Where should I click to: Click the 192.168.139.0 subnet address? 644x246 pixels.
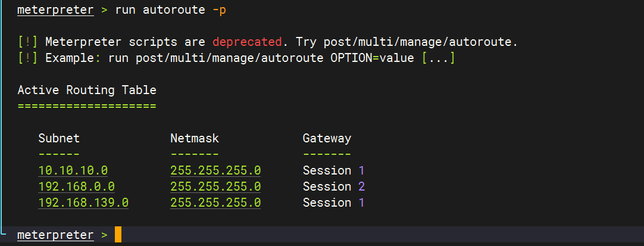click(x=83, y=203)
